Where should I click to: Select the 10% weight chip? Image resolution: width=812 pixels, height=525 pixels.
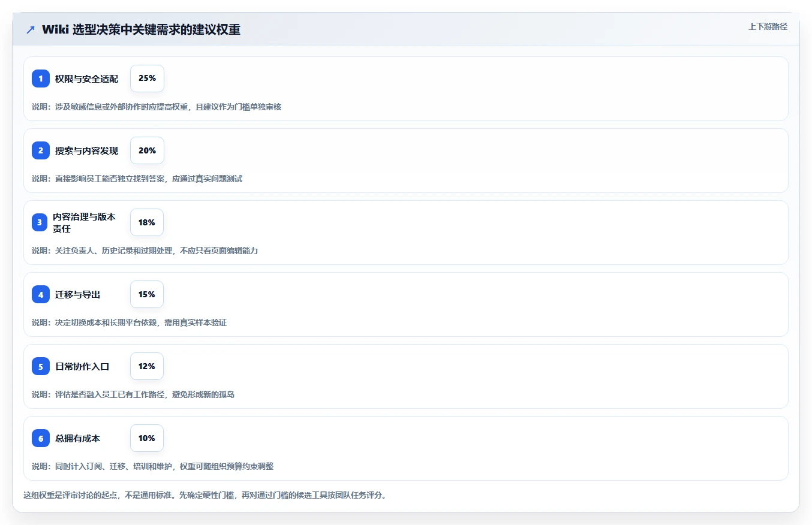(x=147, y=438)
